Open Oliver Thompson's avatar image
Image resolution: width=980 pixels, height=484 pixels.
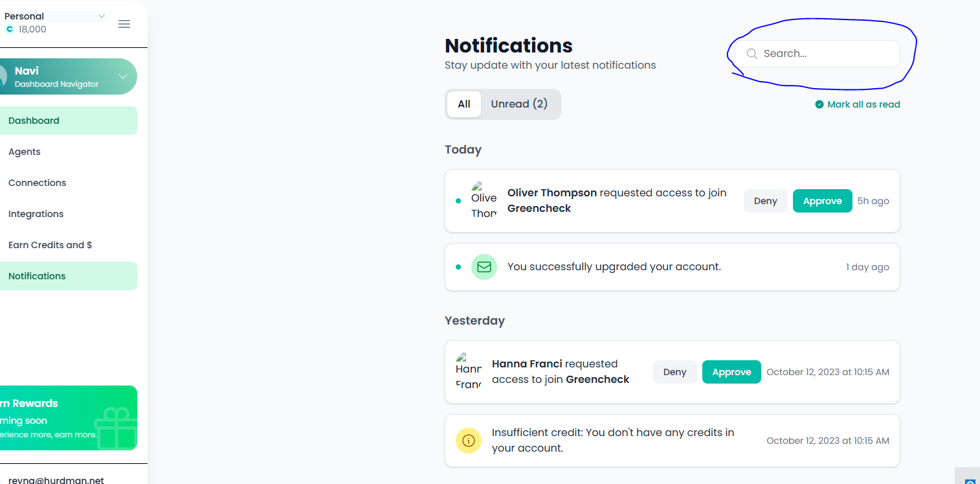484,200
